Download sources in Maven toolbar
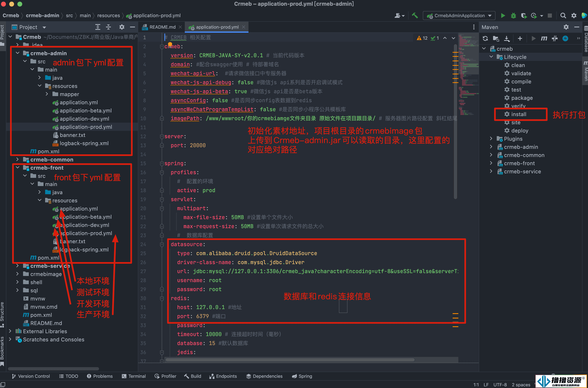The width and height of the screenshot is (588, 388). pyautogui.click(x=507, y=38)
